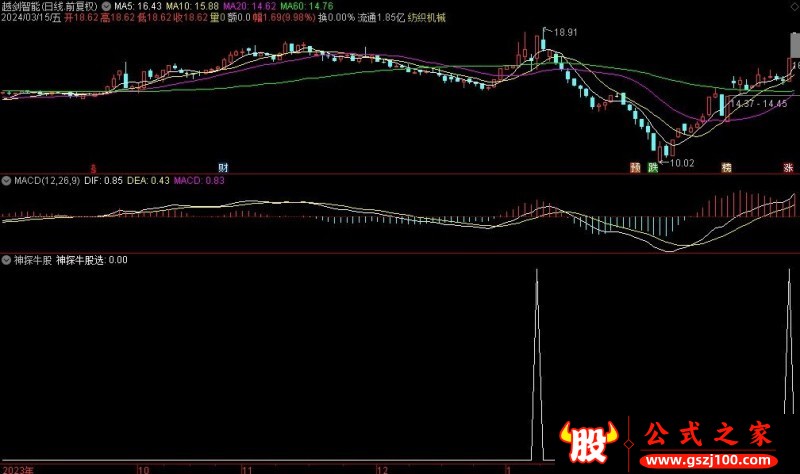Click the 18.91 peak price label
The height and width of the screenshot is (474, 800).
click(565, 32)
